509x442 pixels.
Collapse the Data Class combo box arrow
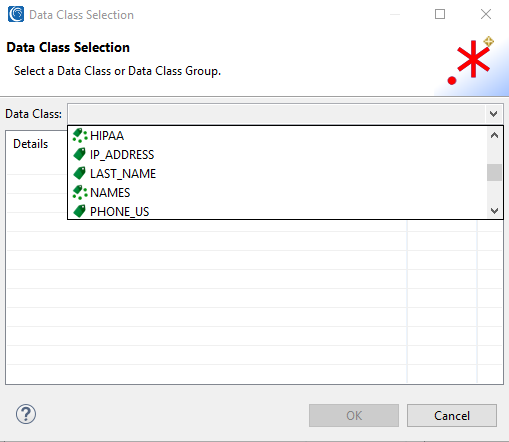click(x=494, y=114)
